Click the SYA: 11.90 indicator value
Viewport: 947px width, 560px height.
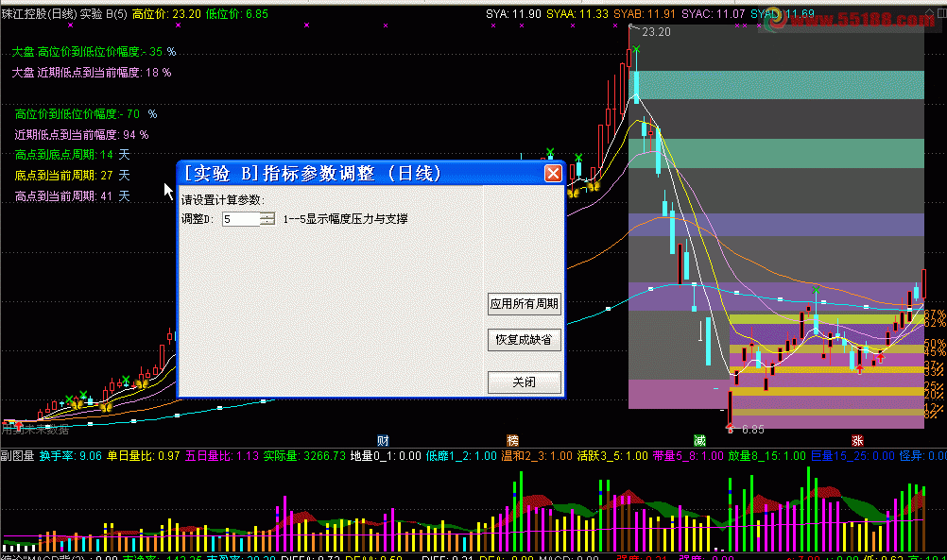click(x=513, y=14)
